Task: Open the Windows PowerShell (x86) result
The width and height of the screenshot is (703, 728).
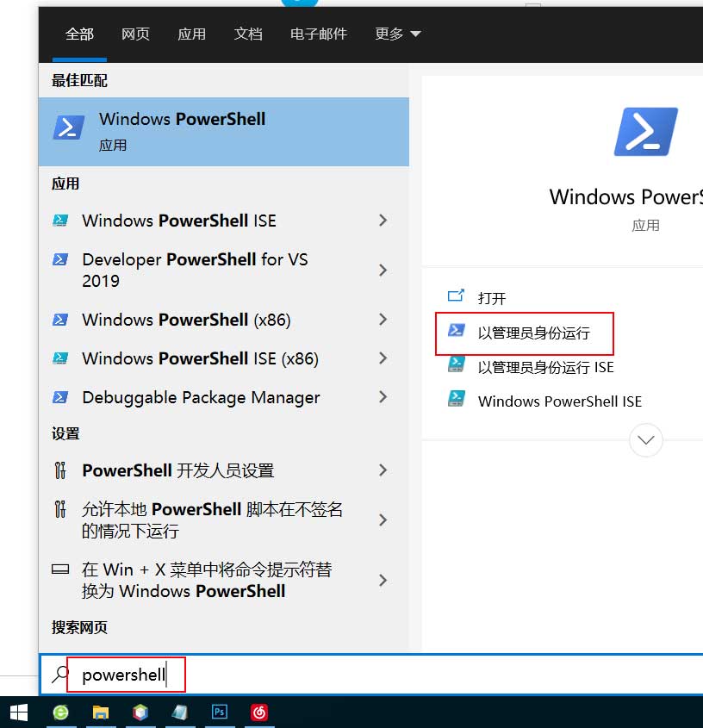Action: [x=224, y=320]
